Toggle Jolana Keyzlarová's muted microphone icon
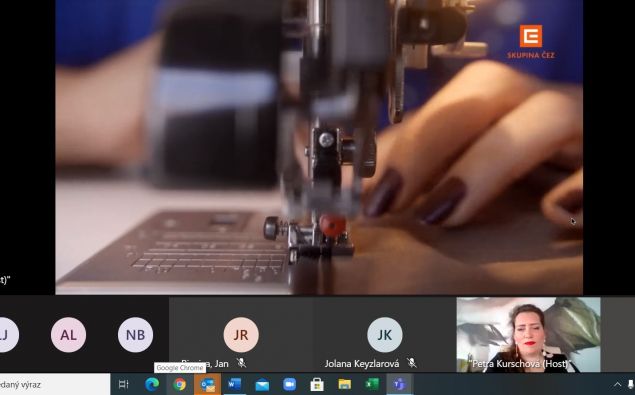The height and width of the screenshot is (395, 635). click(412, 363)
